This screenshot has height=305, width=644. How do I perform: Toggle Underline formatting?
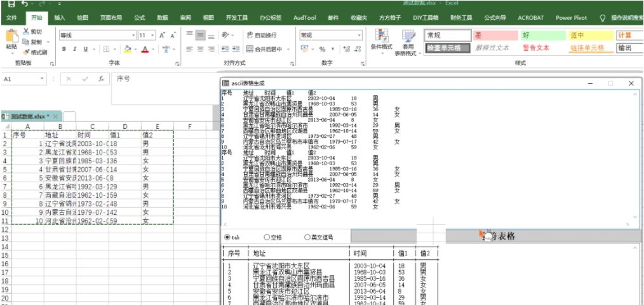click(x=86, y=49)
